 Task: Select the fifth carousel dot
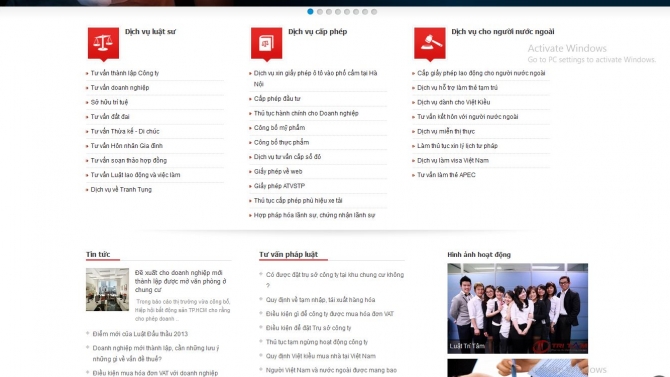[x=347, y=12]
